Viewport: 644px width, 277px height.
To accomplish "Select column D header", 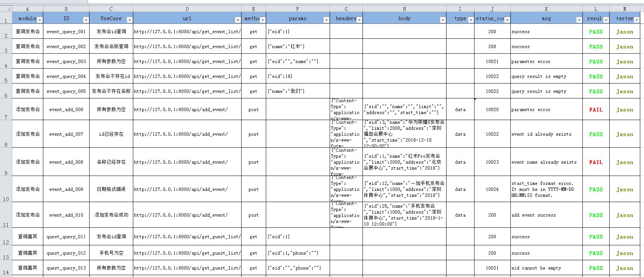I will [x=187, y=9].
